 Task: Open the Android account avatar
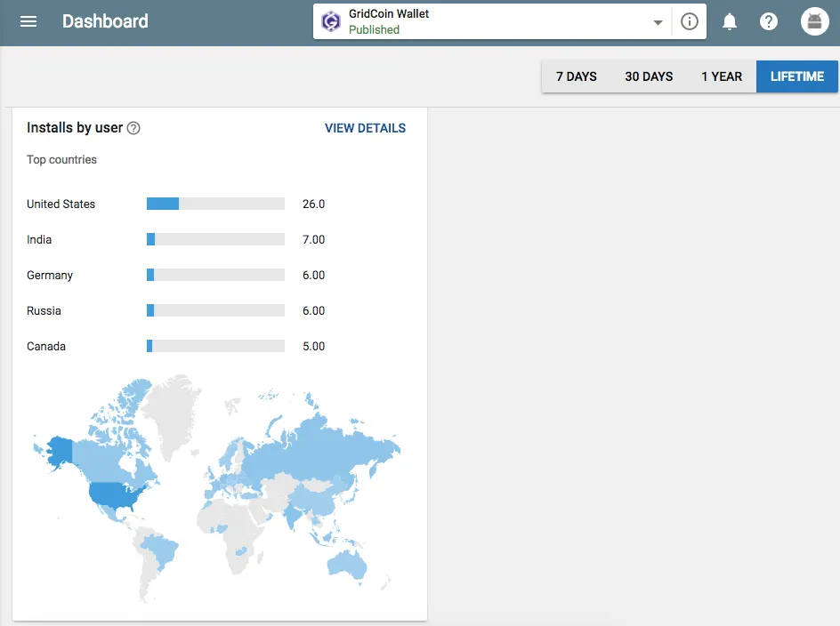814,21
